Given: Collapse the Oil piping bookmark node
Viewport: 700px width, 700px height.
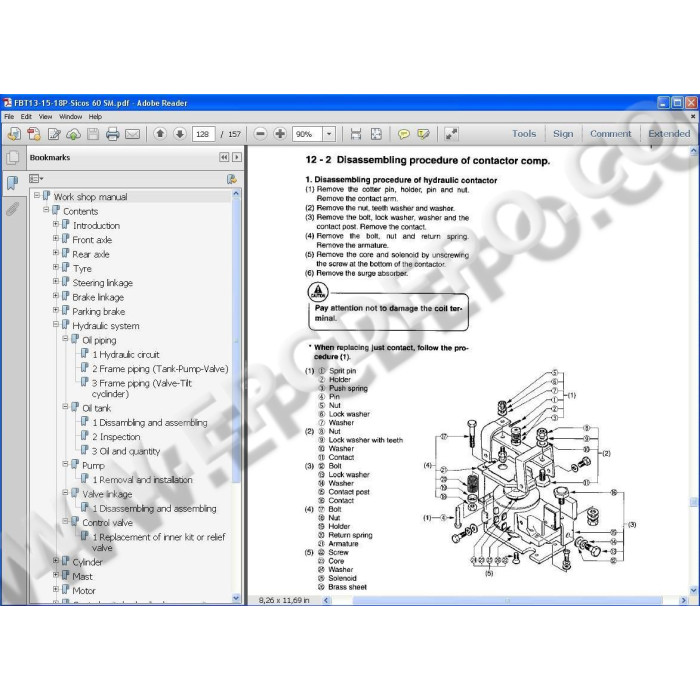Looking at the screenshot, I should point(66,338).
